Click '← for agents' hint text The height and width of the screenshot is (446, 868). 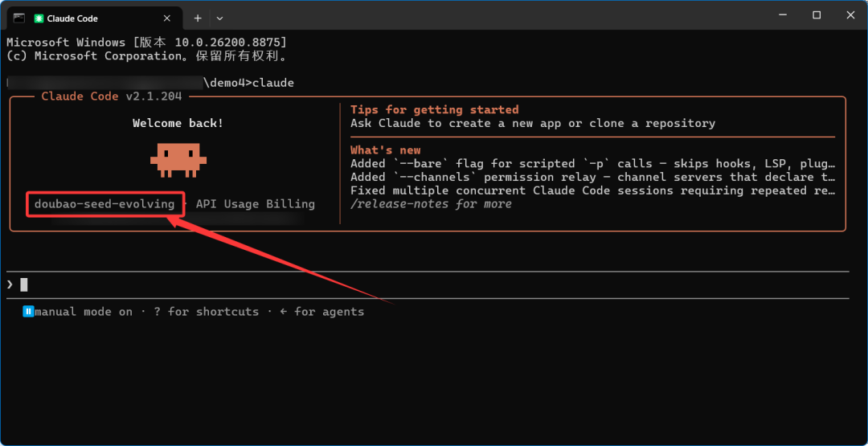point(321,312)
